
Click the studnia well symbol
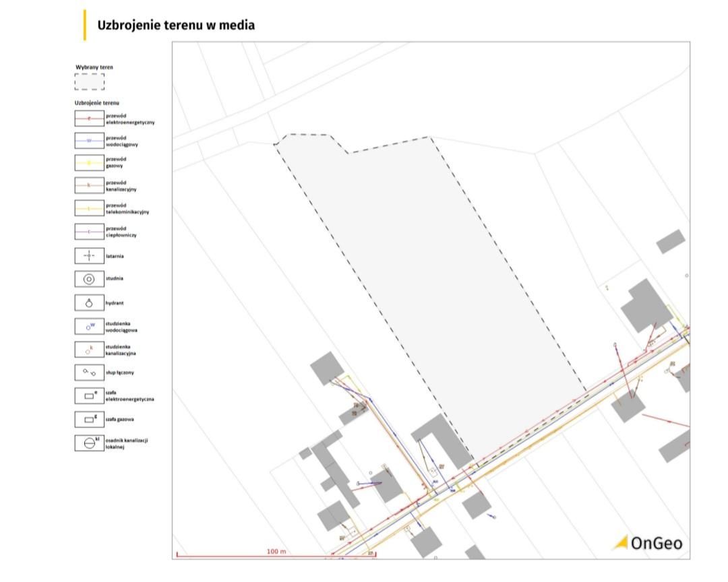click(89, 279)
